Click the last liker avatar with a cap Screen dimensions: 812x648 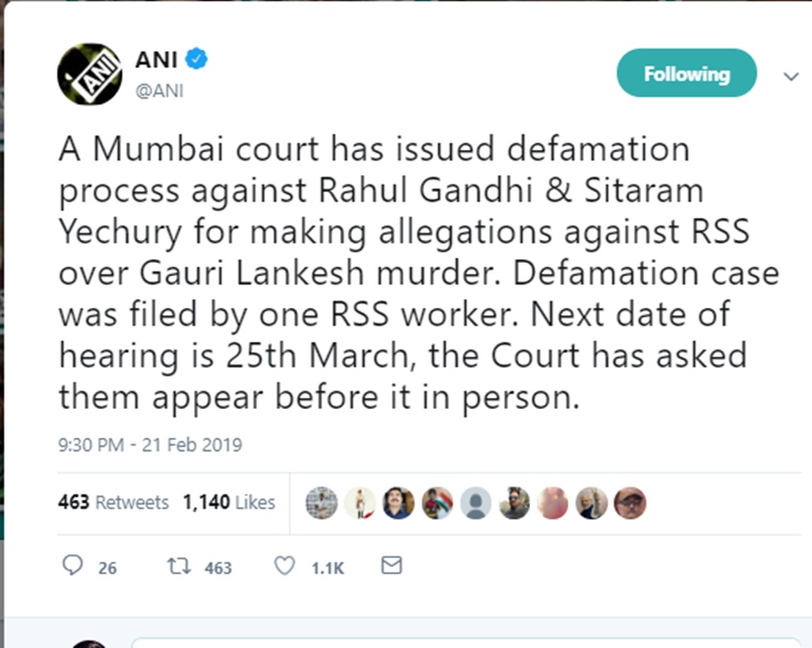coord(630,502)
